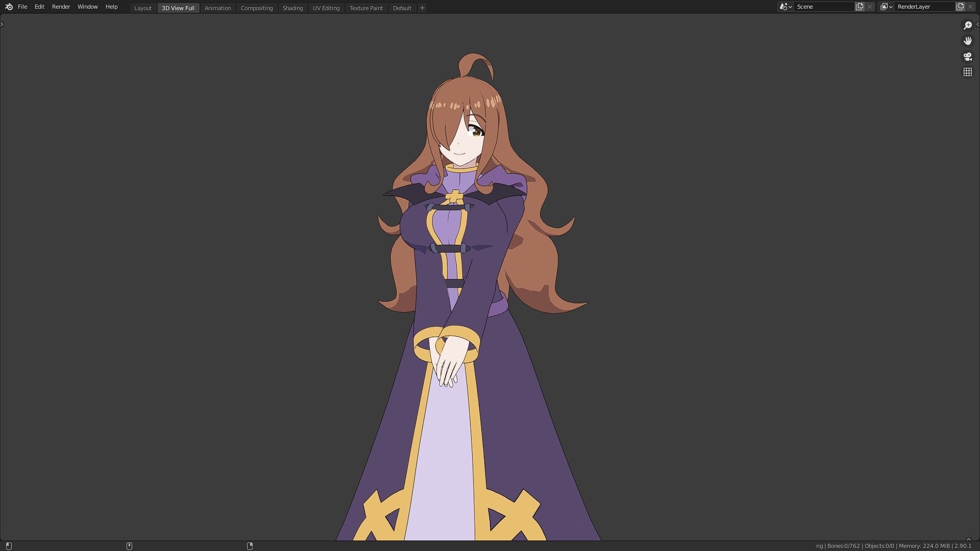The image size is (980, 551).
Task: Open the Blender logo application menu
Action: 9,7
